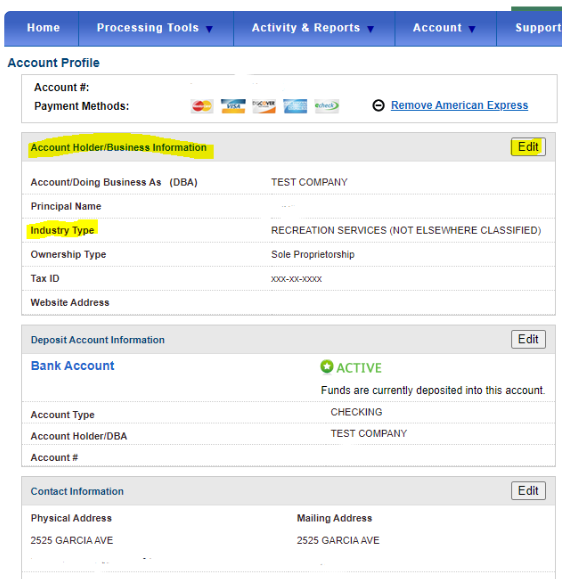Click the minus circle remove icon
Screen dimensions: 562x579
(378, 106)
